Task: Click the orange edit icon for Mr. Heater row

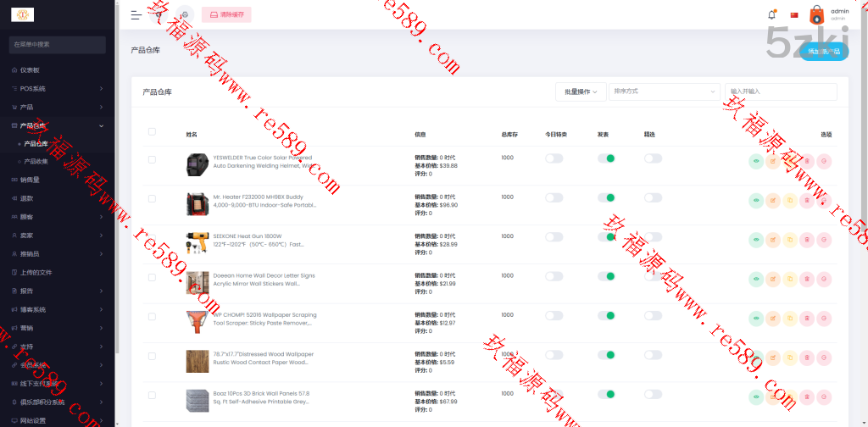Action: (773, 201)
